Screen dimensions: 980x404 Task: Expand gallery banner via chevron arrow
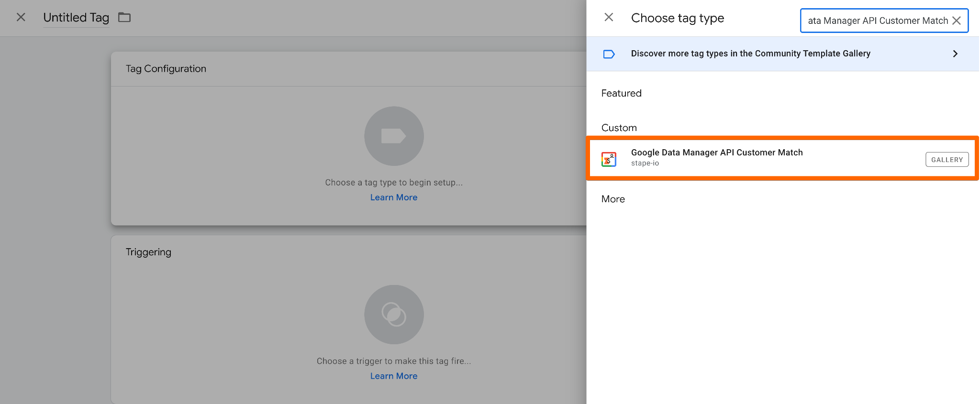[955, 54]
